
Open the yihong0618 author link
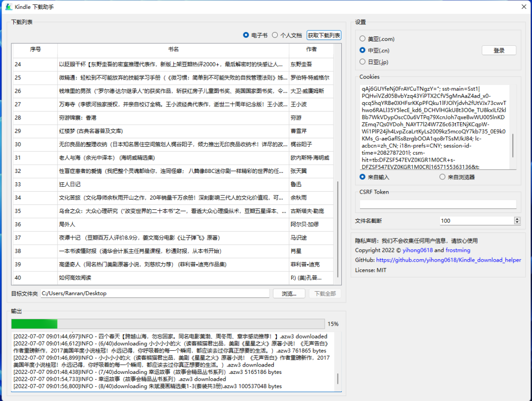417,250
